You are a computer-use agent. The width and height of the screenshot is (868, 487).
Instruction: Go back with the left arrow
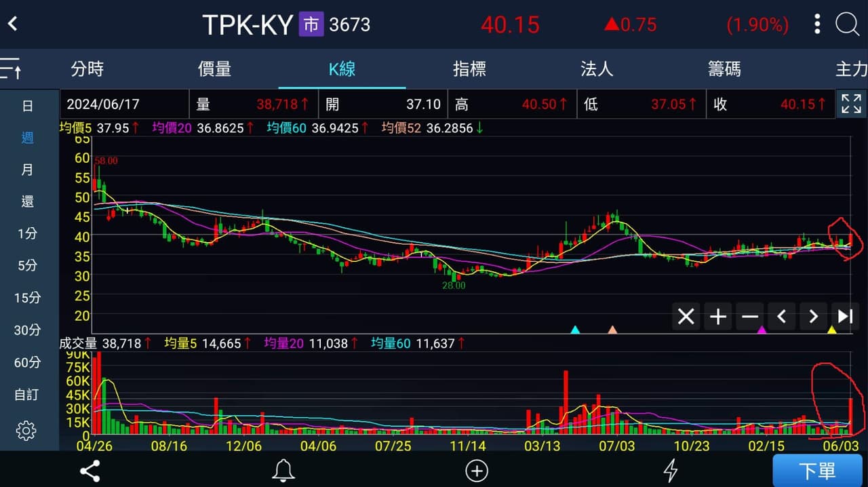(12, 24)
